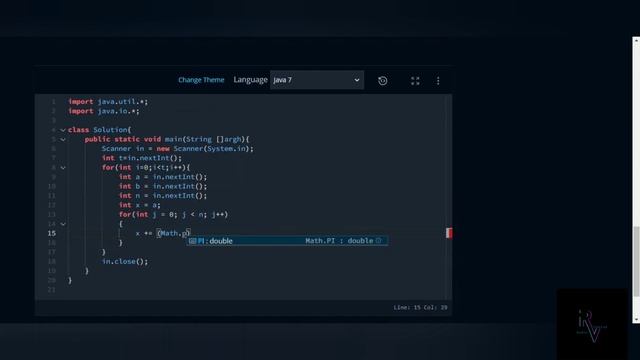Place cursor at 'x += (Math.p' on line 15
The width and height of the screenshot is (640, 360).
pos(162,233)
